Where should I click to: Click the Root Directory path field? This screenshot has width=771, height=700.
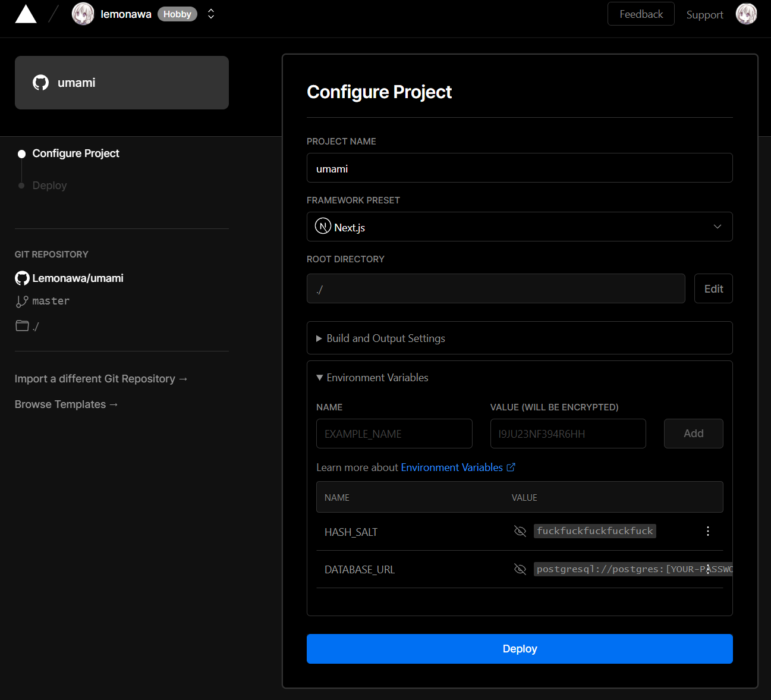point(496,288)
